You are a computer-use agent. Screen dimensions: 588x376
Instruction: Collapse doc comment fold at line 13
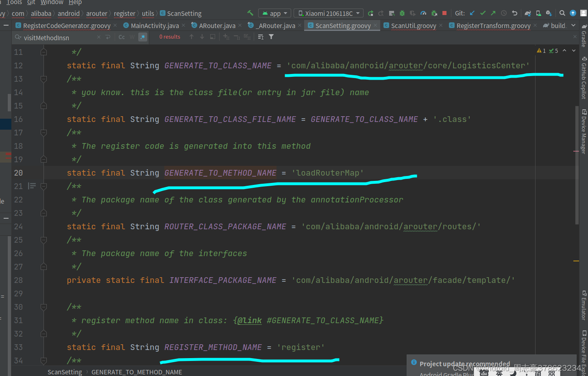[x=44, y=79]
